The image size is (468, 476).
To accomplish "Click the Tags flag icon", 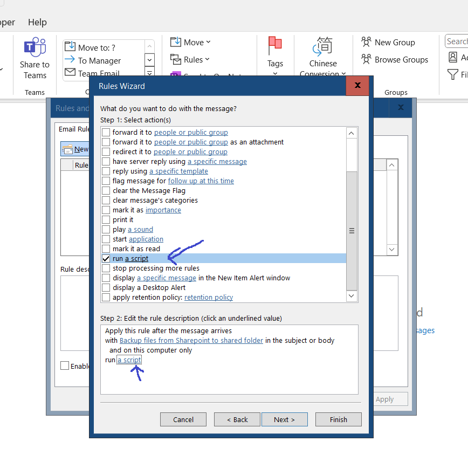I will 275,46.
